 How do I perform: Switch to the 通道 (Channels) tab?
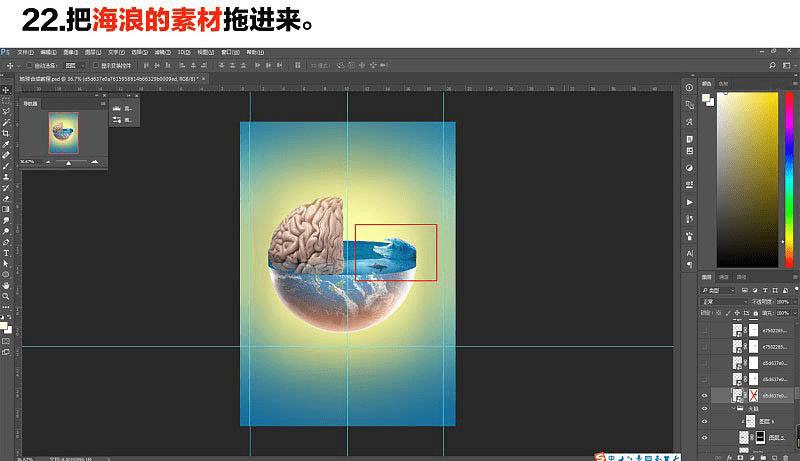click(x=724, y=277)
